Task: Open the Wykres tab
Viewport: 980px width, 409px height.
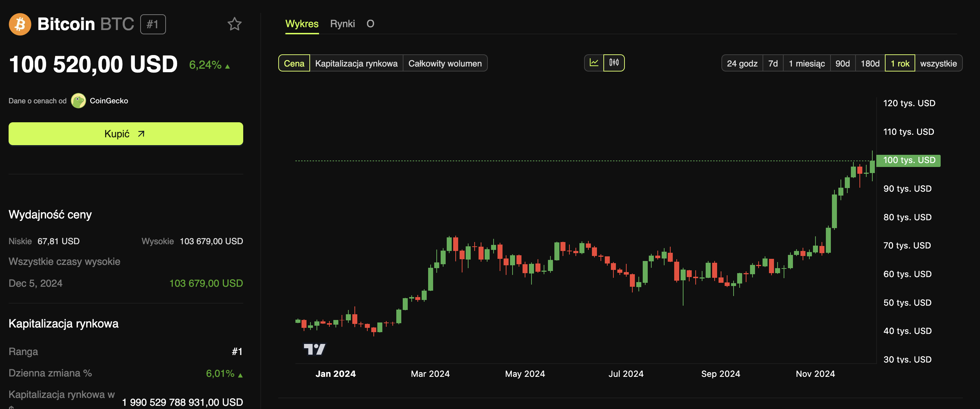Action: tap(302, 24)
